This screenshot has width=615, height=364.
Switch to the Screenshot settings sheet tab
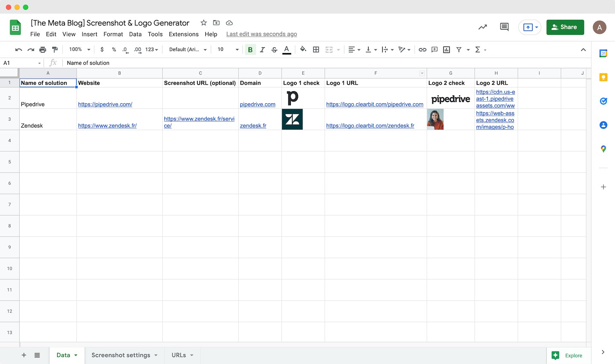click(x=121, y=355)
